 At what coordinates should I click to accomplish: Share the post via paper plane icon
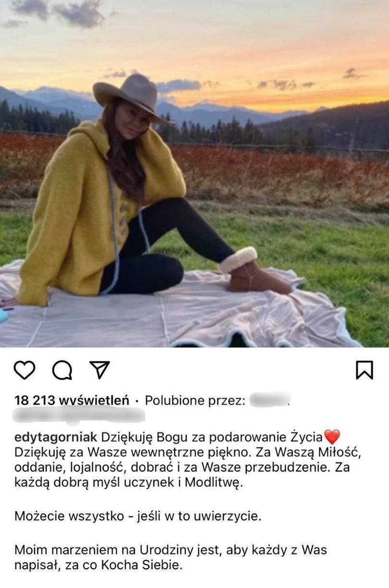coord(100,370)
